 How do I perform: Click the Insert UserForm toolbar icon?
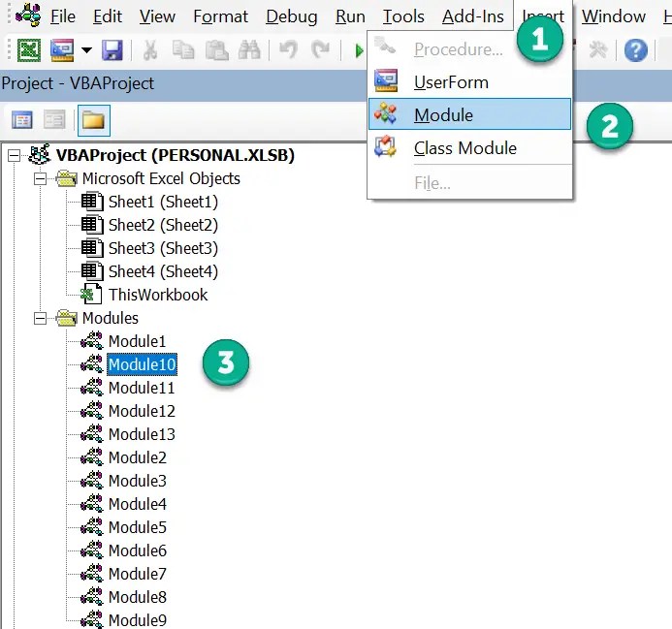(62, 50)
